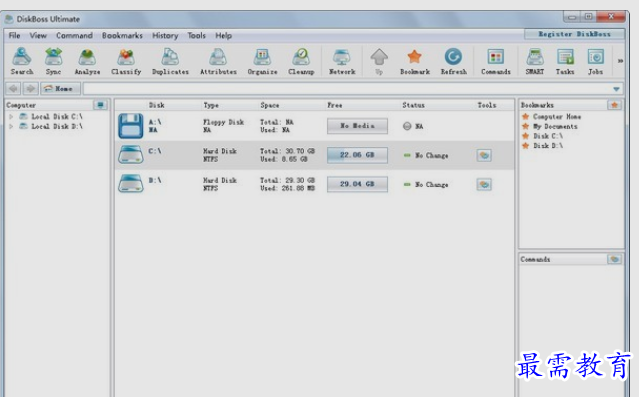Open the Command menu
639x397 pixels.
tap(75, 35)
